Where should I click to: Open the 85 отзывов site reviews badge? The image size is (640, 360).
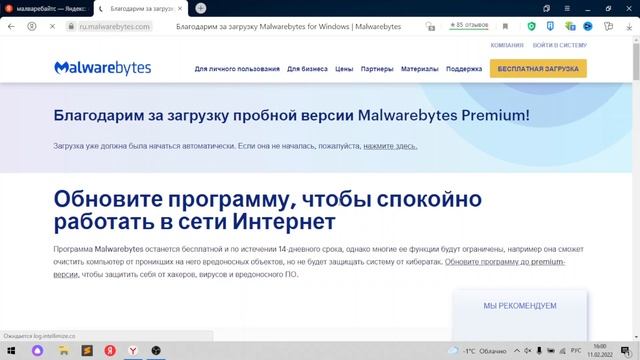(x=469, y=25)
